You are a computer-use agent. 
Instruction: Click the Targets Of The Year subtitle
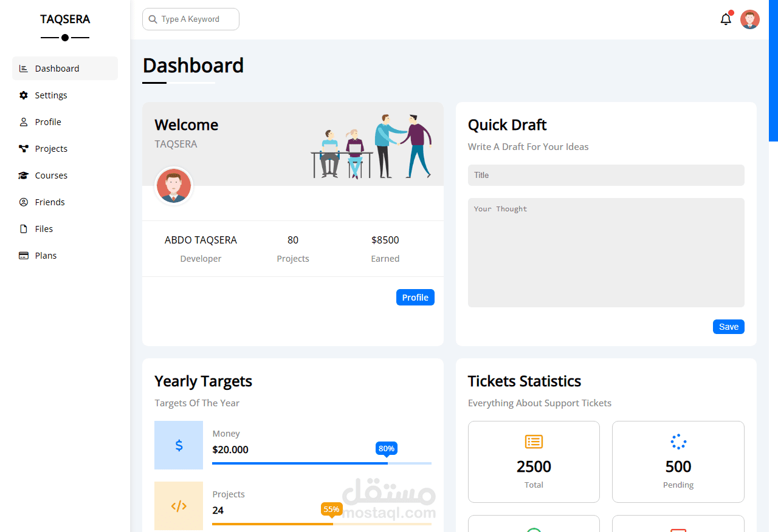[197, 403]
